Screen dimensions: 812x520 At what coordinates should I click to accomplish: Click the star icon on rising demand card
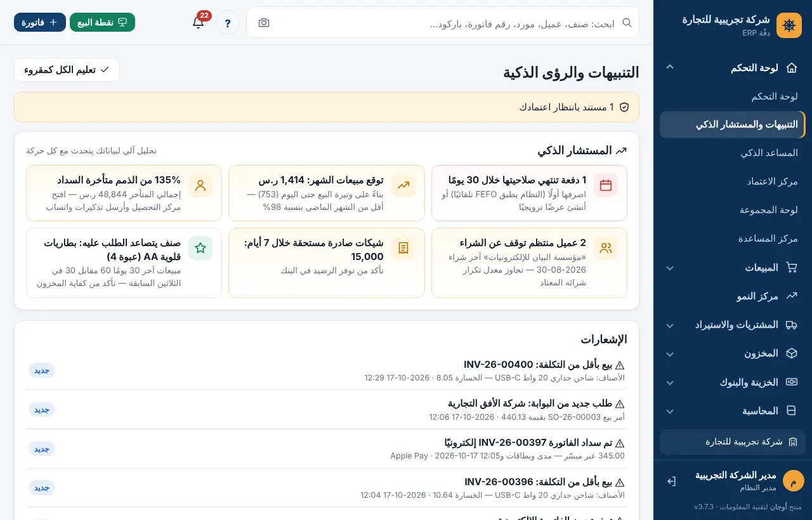point(200,248)
